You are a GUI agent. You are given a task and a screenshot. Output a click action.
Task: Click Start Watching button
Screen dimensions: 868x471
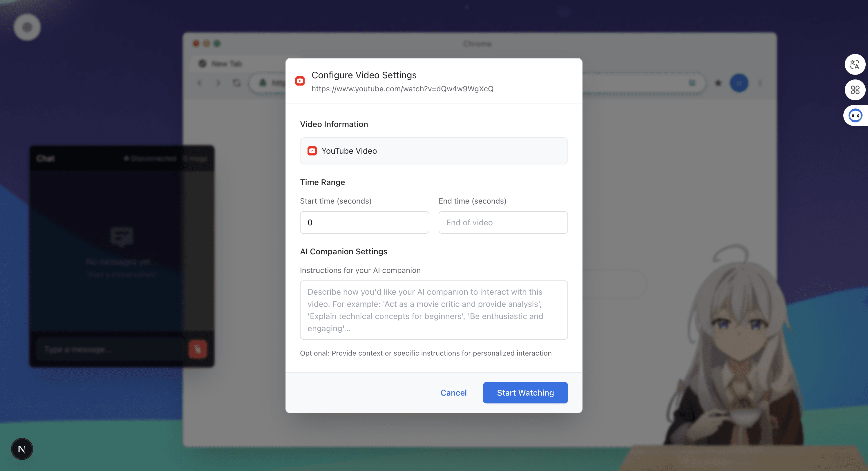tap(525, 392)
